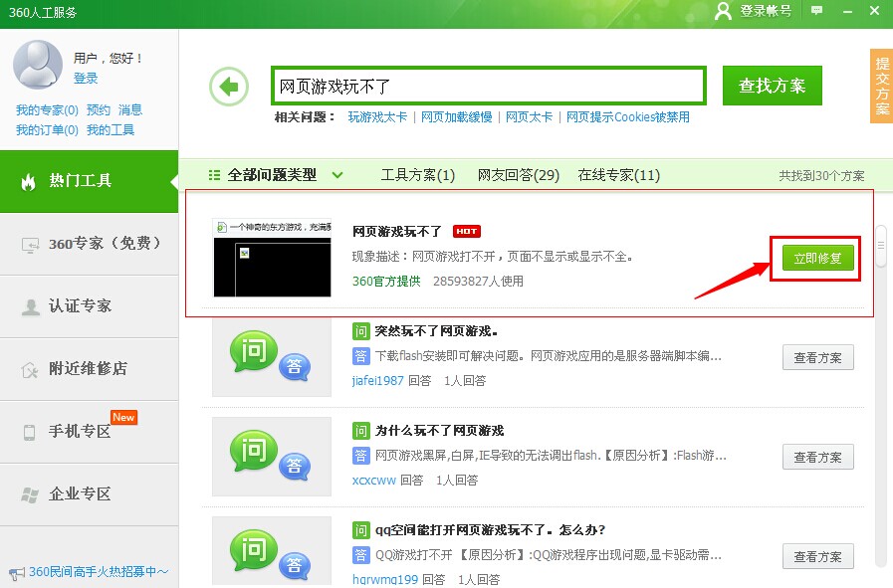Click related question 玩游戏太卡

377,117
